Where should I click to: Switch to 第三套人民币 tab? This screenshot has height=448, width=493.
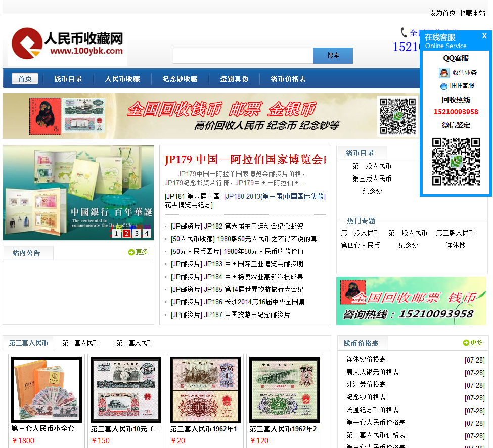tap(28, 343)
